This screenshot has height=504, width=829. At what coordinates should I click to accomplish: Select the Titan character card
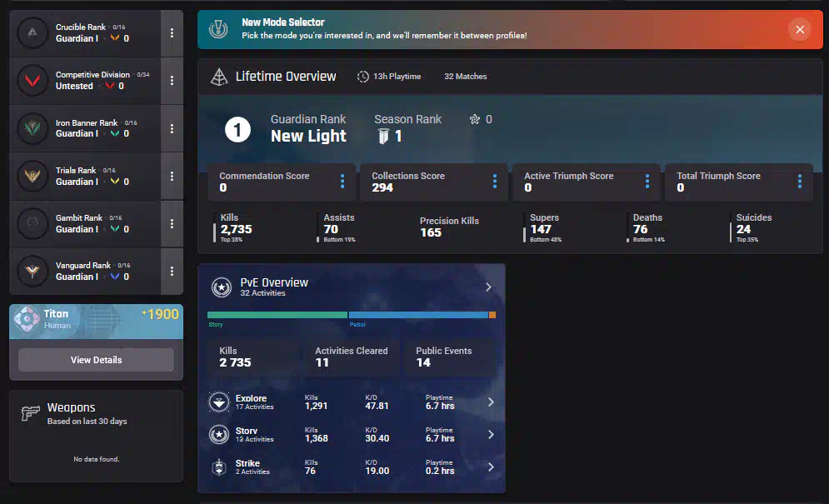(x=96, y=322)
